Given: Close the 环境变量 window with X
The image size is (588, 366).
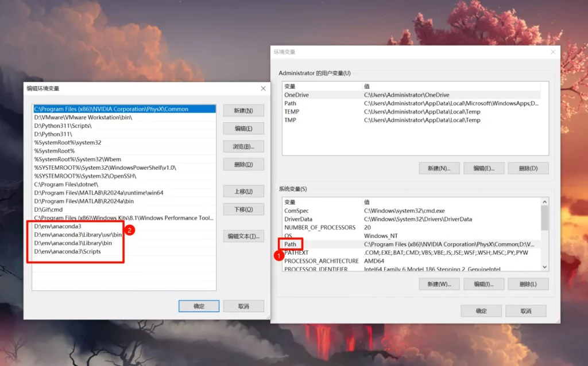Looking at the screenshot, I should pyautogui.click(x=553, y=52).
